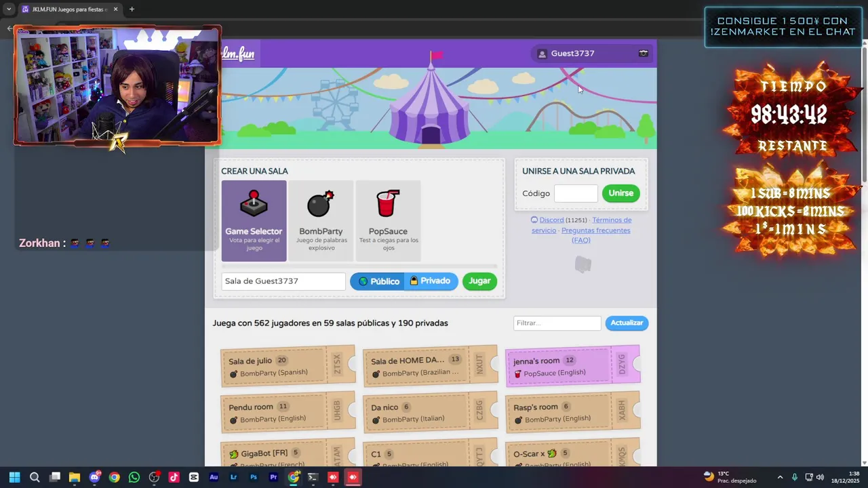Click the room name field Sala de Guest3737
This screenshot has width=868, height=488.
point(283,281)
